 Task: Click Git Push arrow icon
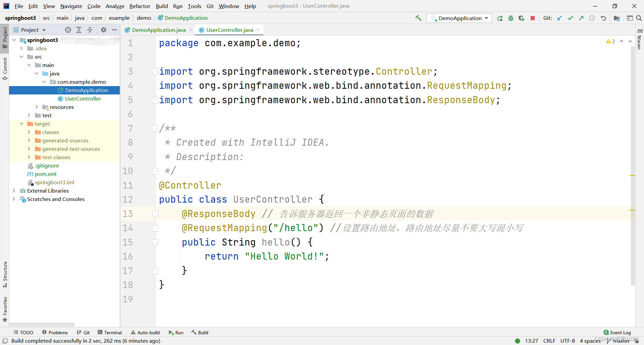pyautogui.click(x=581, y=18)
